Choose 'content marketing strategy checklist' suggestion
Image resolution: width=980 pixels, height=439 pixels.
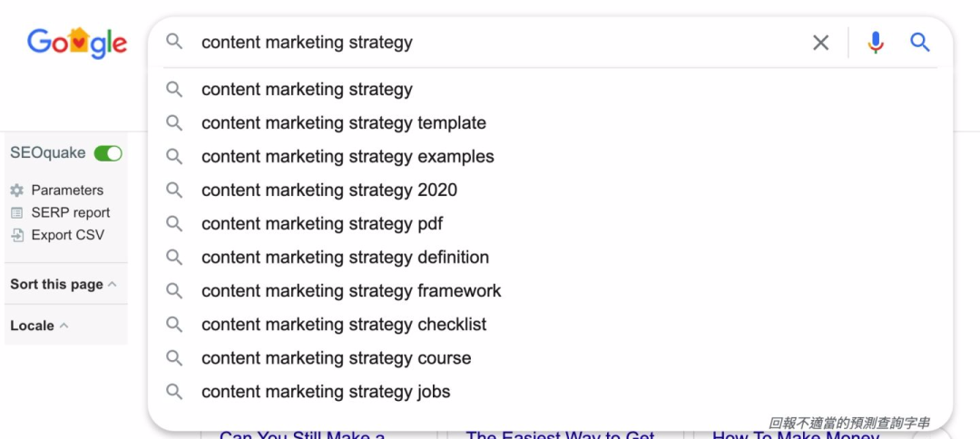coord(344,325)
